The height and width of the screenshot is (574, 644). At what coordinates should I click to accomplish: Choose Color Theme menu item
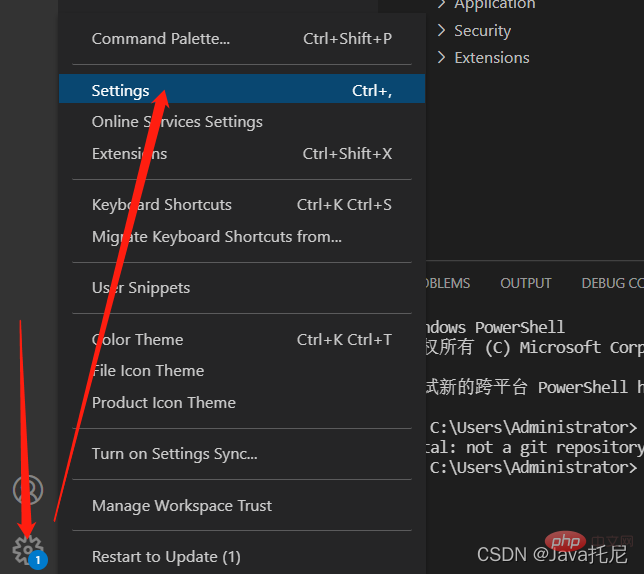(242, 340)
